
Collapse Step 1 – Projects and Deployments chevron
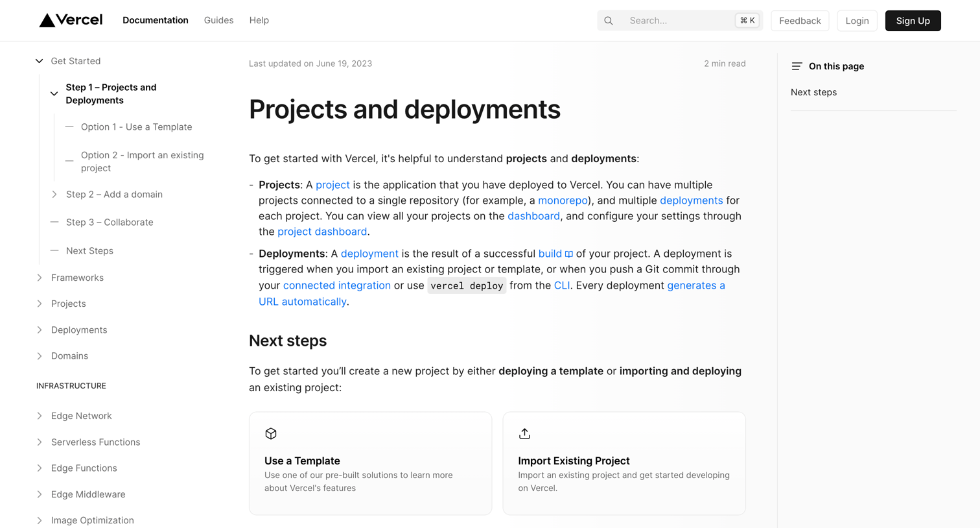pyautogui.click(x=54, y=93)
